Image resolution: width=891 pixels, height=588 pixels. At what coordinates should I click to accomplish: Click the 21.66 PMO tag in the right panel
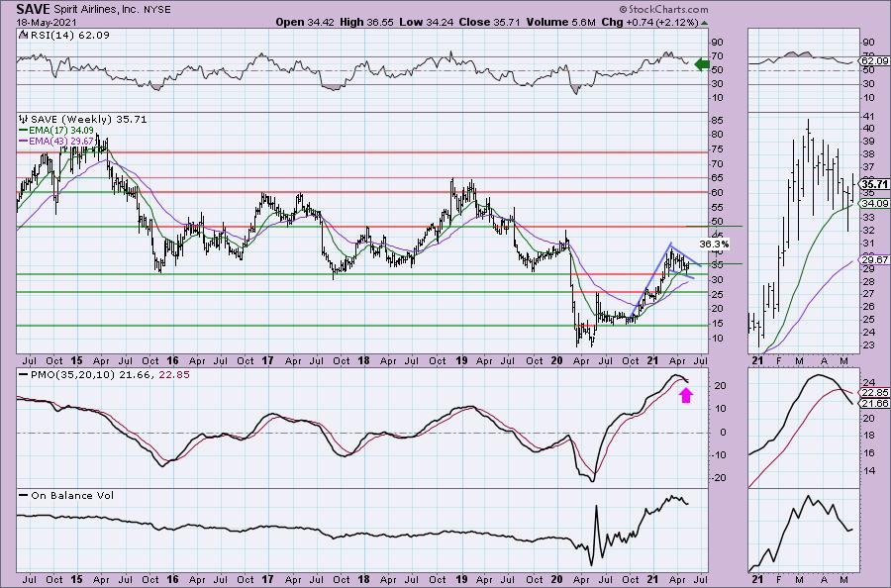point(874,403)
